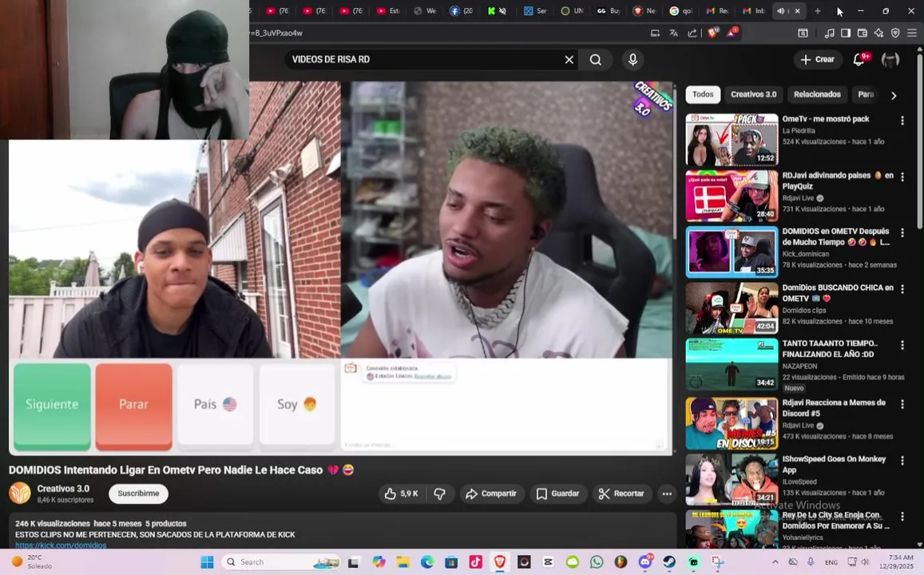Start voice search with the microphone icon
The height and width of the screenshot is (575, 924).
633,60
